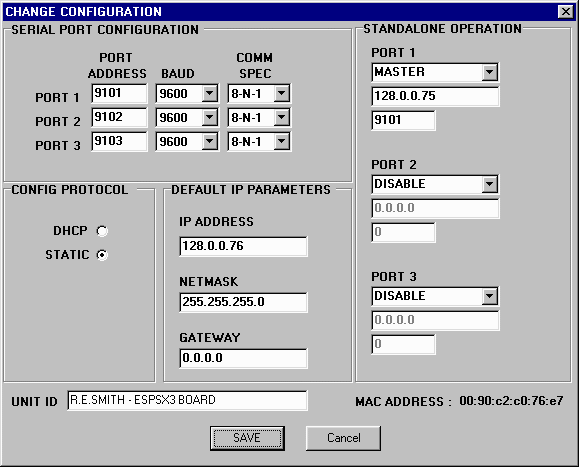Click Port 1 address field 9101 in serial configuration
Screen dimensions: 579x467
[119, 93]
